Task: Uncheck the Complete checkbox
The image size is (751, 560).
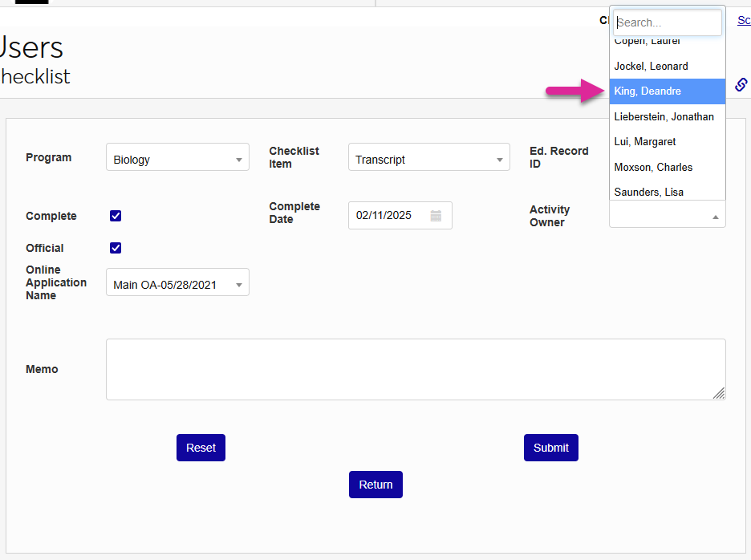Action: click(x=116, y=216)
